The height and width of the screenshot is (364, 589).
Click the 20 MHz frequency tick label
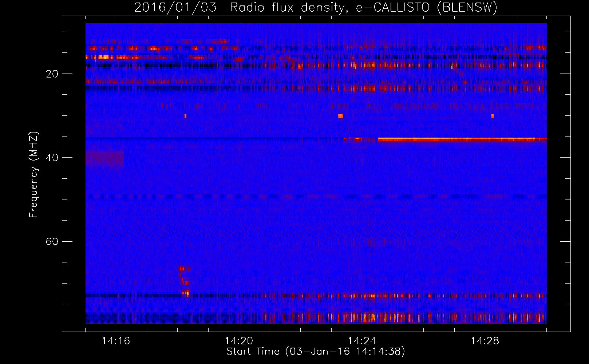click(x=52, y=74)
